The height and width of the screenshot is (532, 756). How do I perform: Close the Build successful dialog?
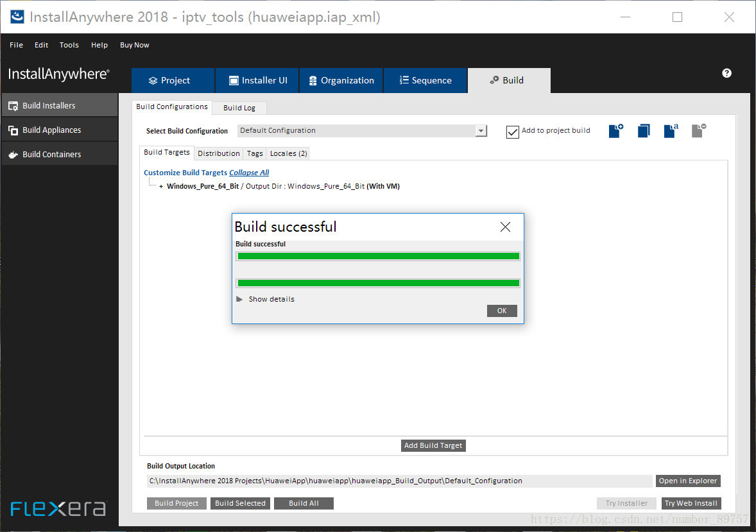505,227
